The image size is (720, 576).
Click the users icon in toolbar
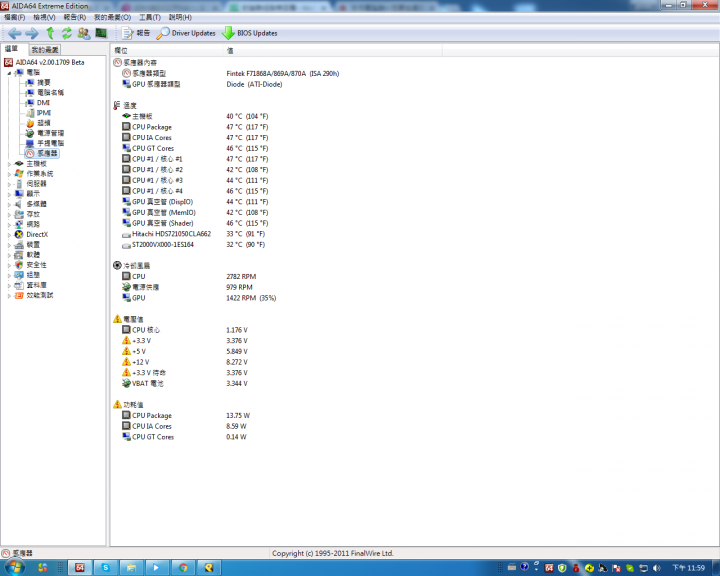84,33
